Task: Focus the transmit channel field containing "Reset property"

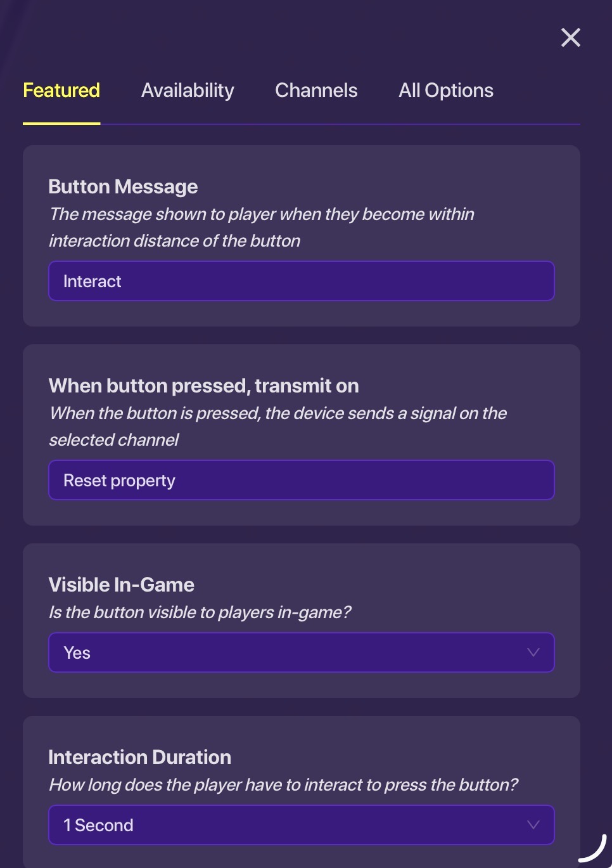Action: [301, 480]
